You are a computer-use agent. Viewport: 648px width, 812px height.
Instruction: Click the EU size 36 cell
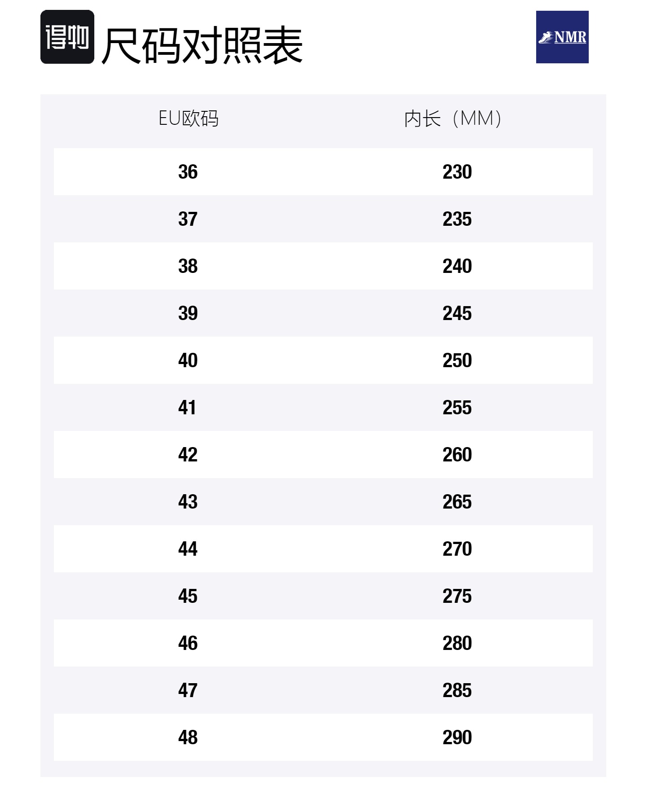coord(188,172)
